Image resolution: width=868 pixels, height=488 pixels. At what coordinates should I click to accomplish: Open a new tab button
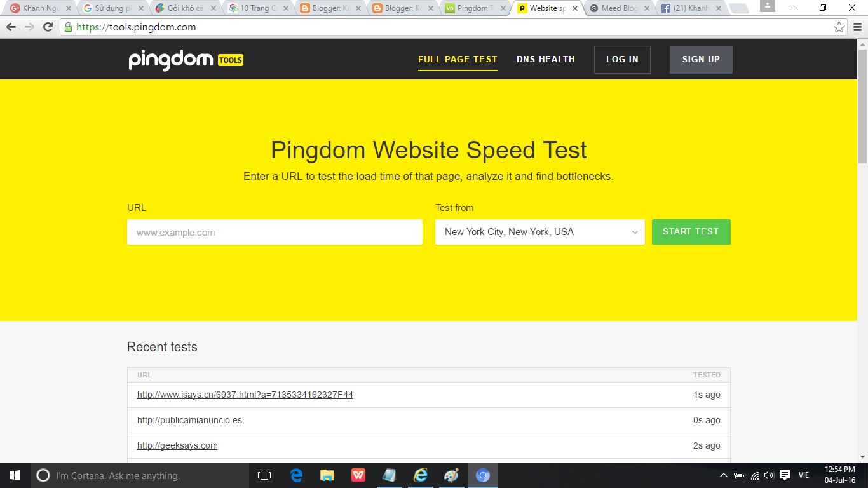(738, 9)
